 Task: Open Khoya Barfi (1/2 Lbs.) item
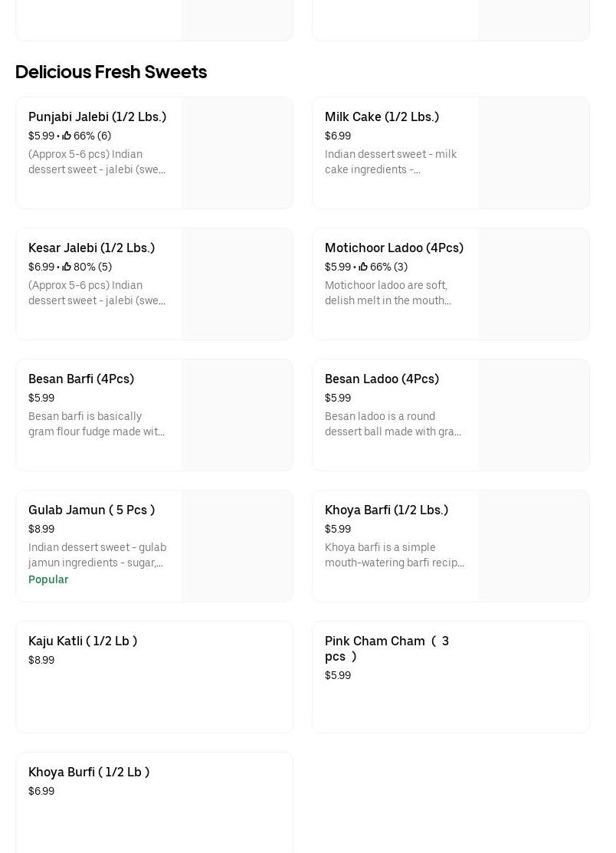pyautogui.click(x=386, y=510)
